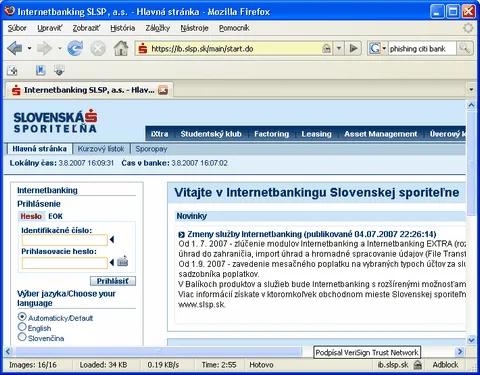Click the Slovenská sporiteľňa logo
This screenshot has height=375, width=480.
pos(55,121)
